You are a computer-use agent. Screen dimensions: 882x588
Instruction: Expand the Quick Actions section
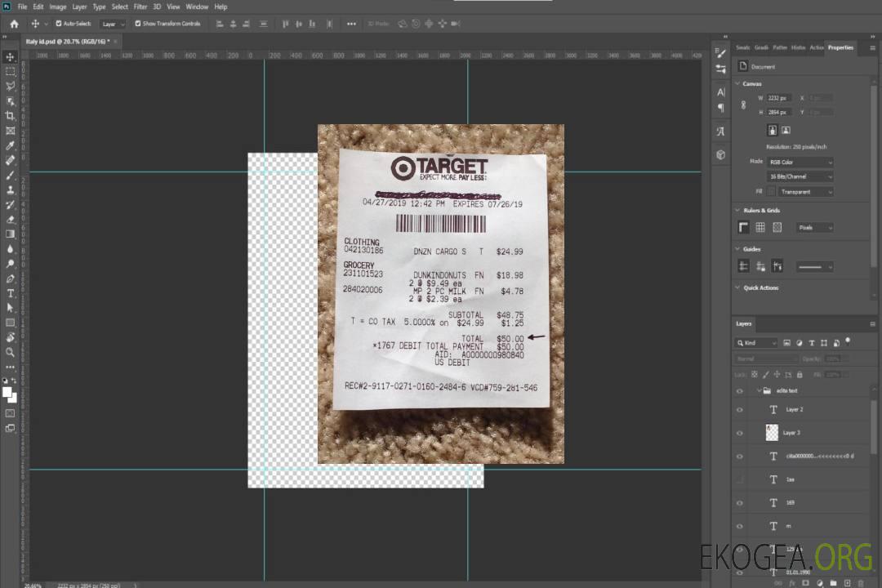pos(737,287)
